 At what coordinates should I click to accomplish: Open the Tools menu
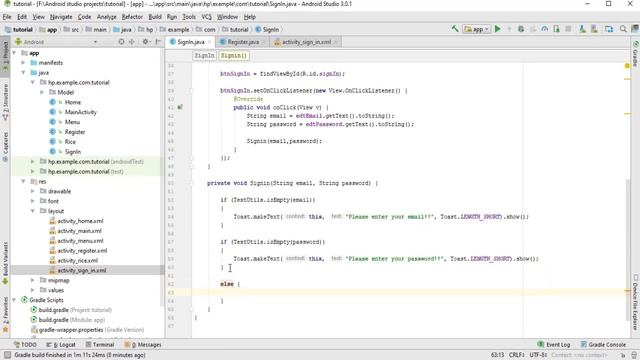[x=189, y=17]
